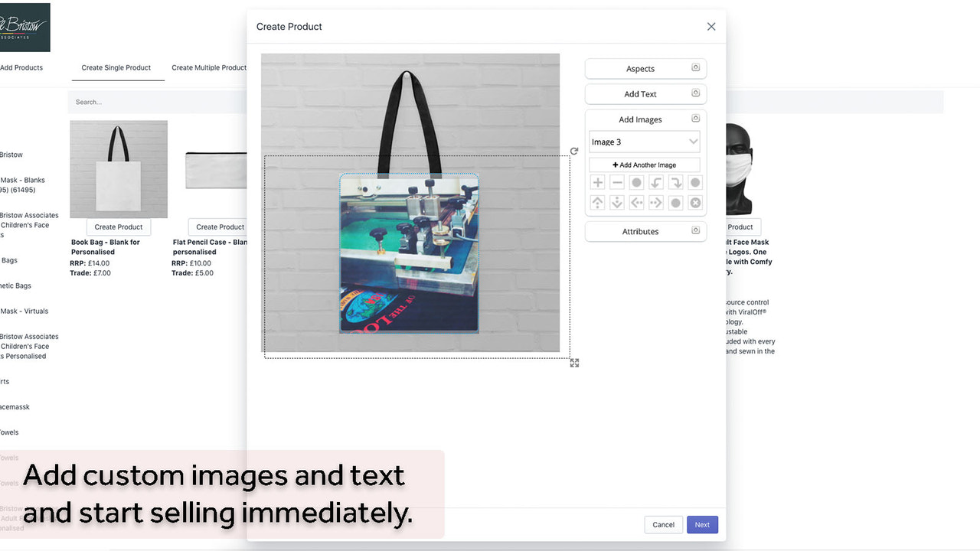Zoom image in with the plus icon
The image size is (980, 551).
coord(598,182)
